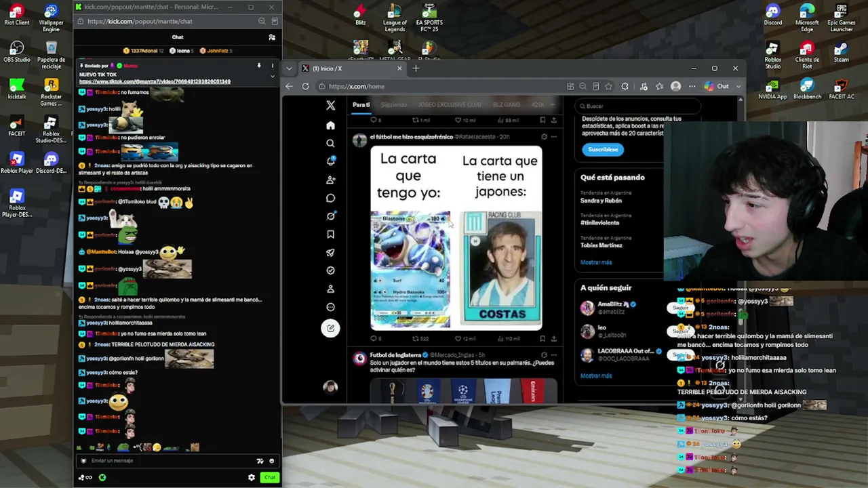Open X Notifications bell icon
868x488 pixels.
coord(330,161)
